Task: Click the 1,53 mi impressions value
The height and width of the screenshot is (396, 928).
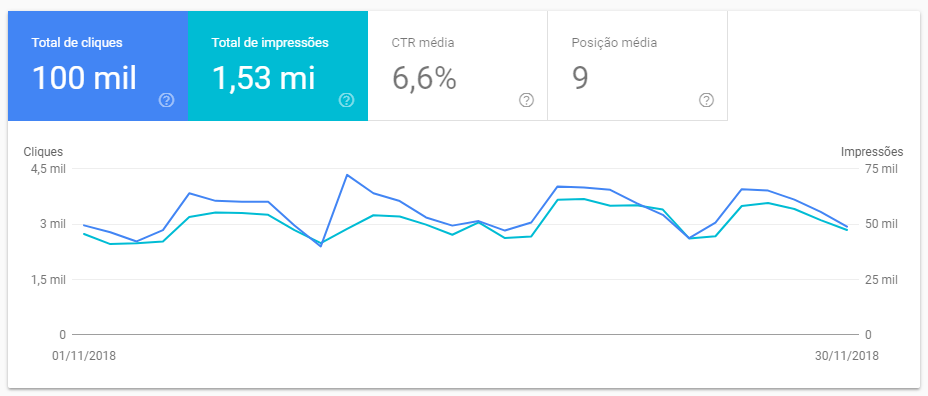Action: (263, 78)
